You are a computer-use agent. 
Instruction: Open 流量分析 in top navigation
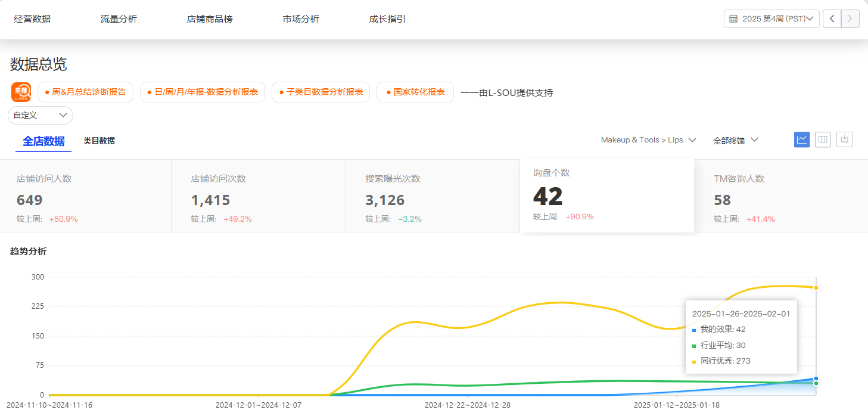click(119, 19)
